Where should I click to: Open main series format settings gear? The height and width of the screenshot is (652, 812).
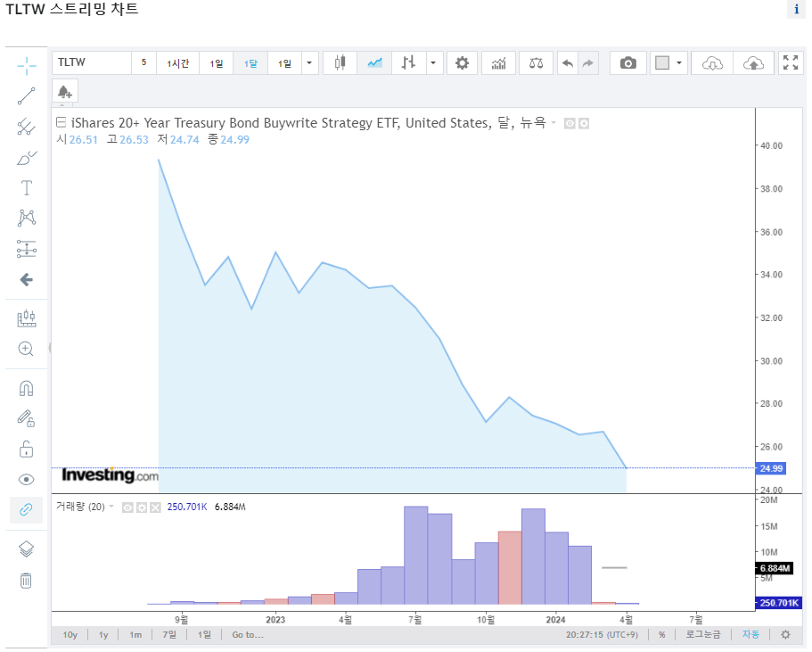click(x=584, y=123)
